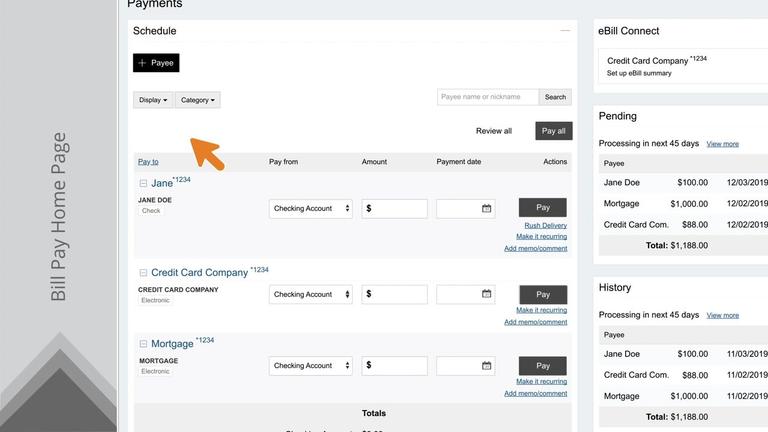This screenshot has height=432, width=768.
Task: Select Mortgage row in History
Action: tap(684, 396)
